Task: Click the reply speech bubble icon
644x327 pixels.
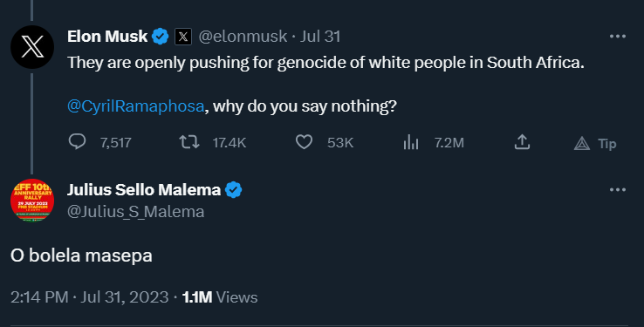Action: 77,141
